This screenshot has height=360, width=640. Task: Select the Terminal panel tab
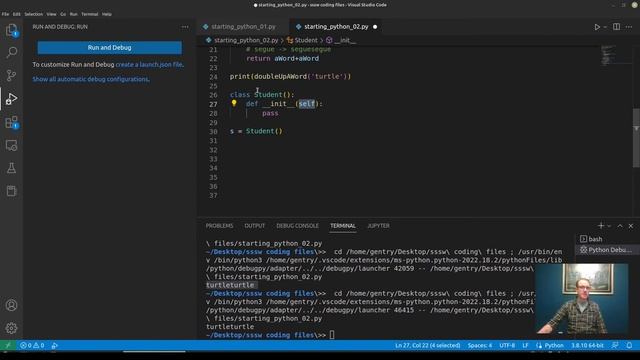(343, 226)
